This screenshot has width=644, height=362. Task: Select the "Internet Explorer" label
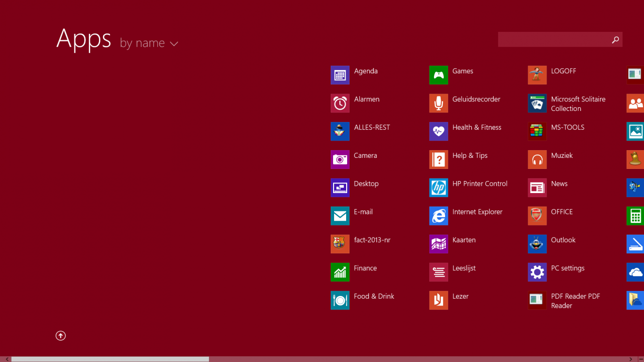[x=477, y=212]
